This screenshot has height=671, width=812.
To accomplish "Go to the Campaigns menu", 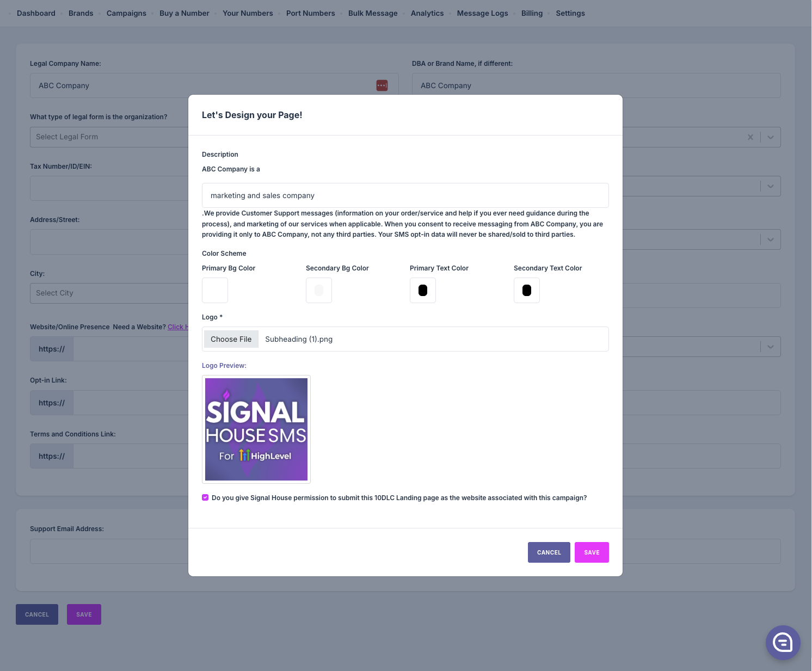I will click(x=126, y=13).
